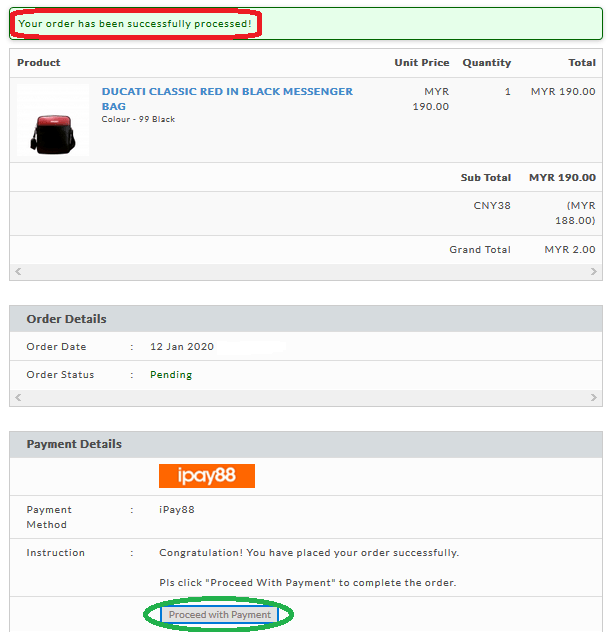
Task: Open the Ducati Classic messenger bag link
Action: 227,91
